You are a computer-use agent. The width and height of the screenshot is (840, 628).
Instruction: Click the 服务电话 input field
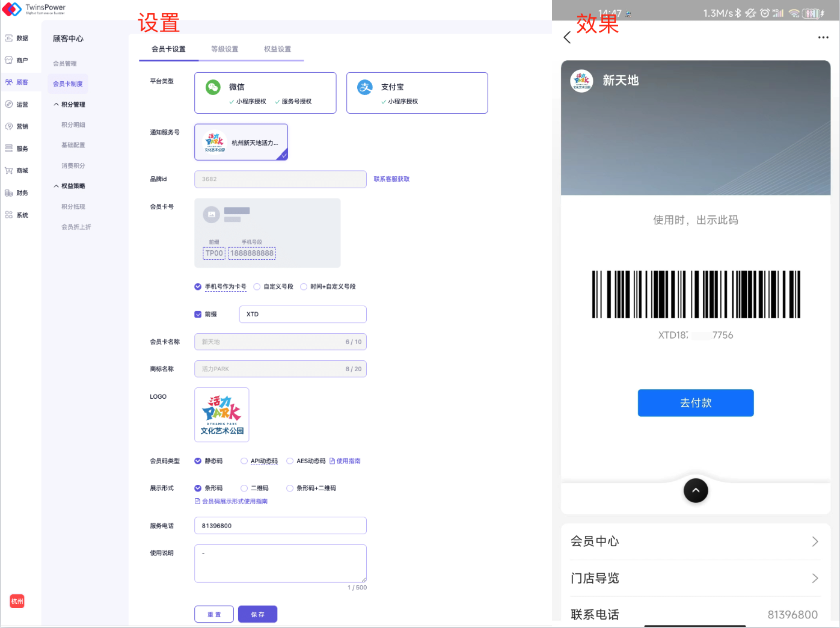(x=280, y=526)
